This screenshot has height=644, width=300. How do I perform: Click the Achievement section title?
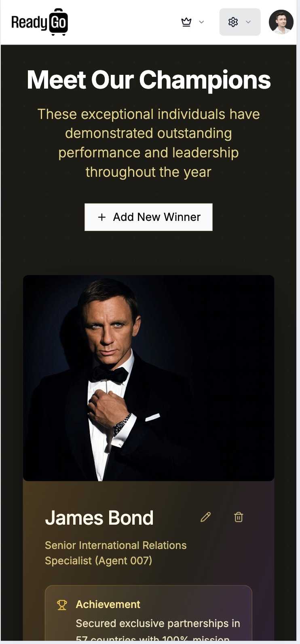coord(108,604)
